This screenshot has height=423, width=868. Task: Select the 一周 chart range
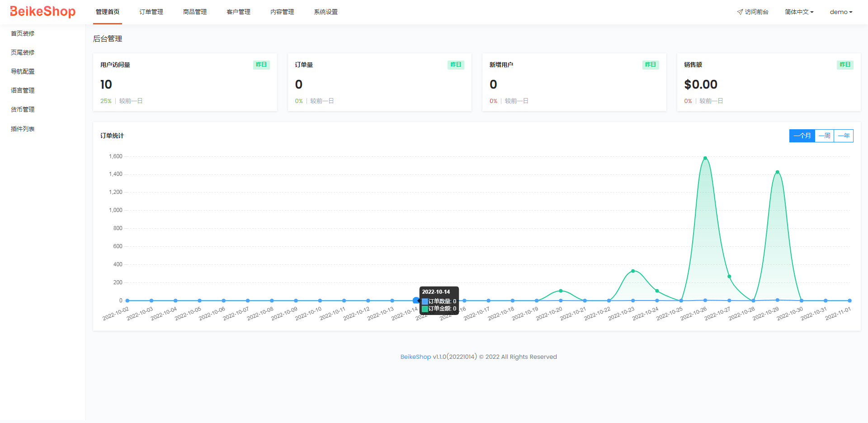click(825, 136)
